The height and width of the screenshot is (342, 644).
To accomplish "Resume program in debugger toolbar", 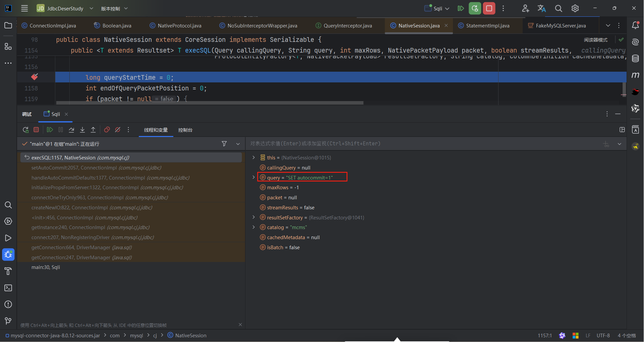I will (50, 130).
